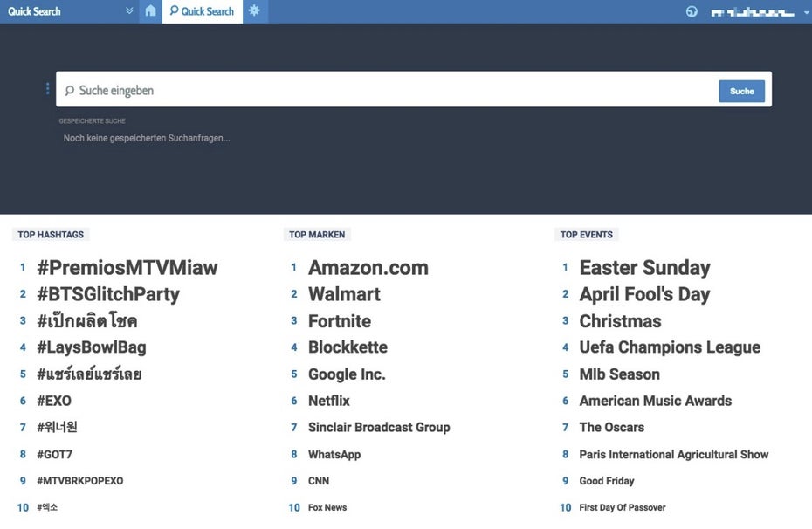Image resolution: width=812 pixels, height=529 pixels.
Task: Click the three-dot search options icon
Action: 48,89
